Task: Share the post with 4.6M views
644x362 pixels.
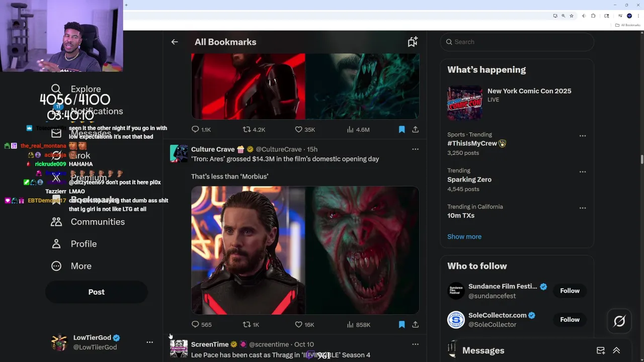Action: coord(415,130)
